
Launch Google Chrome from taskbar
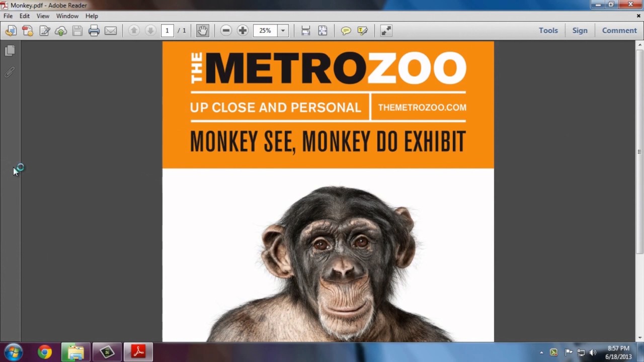click(45, 352)
